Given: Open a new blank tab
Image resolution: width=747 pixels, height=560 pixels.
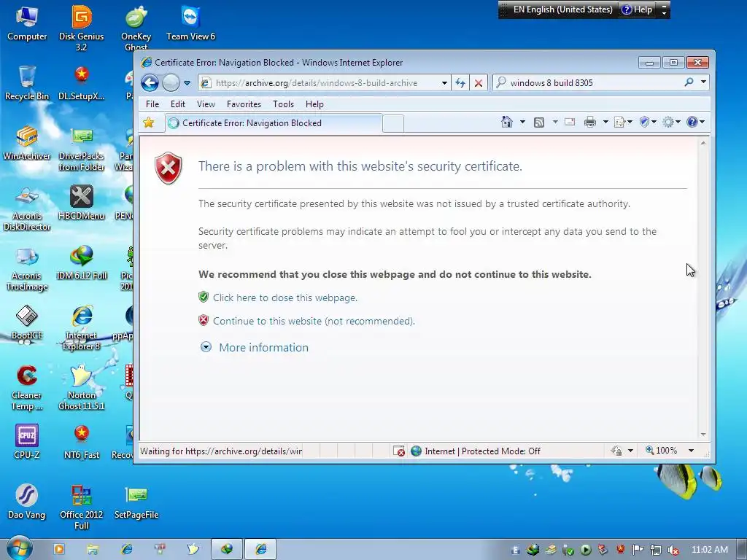Looking at the screenshot, I should (393, 123).
